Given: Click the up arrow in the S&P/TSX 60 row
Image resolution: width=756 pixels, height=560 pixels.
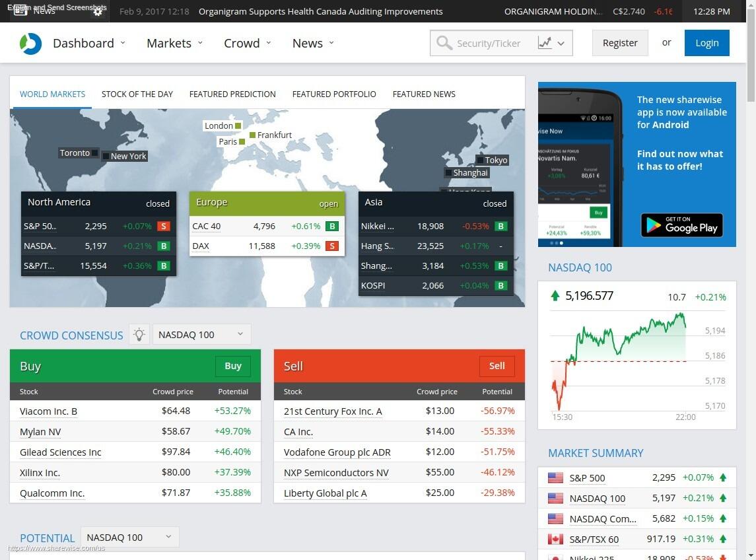Looking at the screenshot, I should click(x=723, y=539).
